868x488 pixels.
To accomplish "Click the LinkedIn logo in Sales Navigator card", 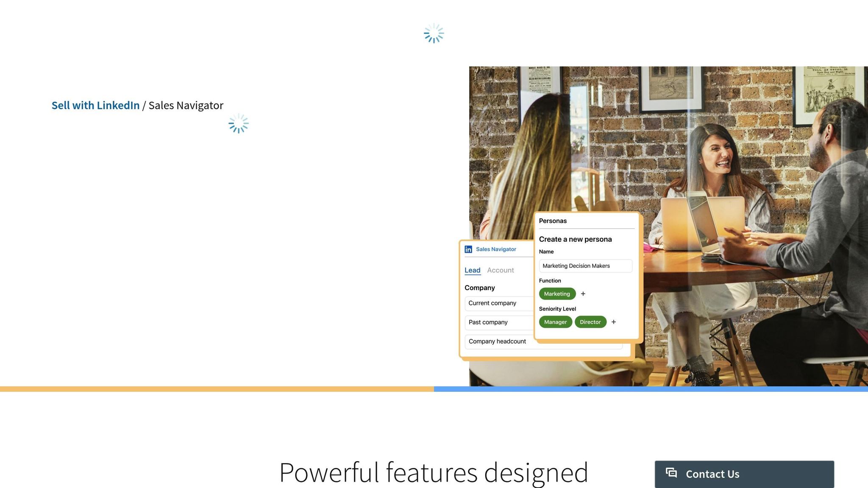I will pos(468,250).
